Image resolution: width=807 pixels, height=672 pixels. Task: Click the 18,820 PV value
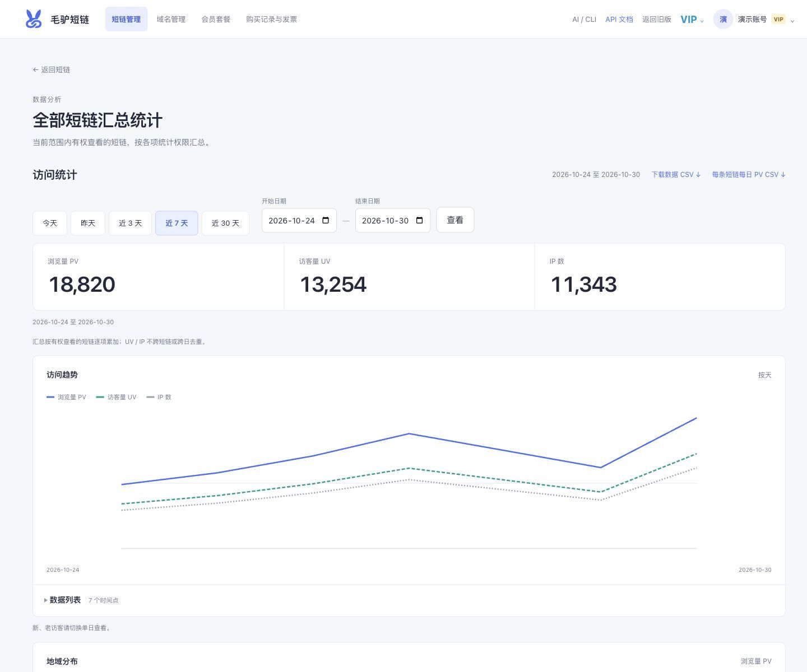[82, 284]
